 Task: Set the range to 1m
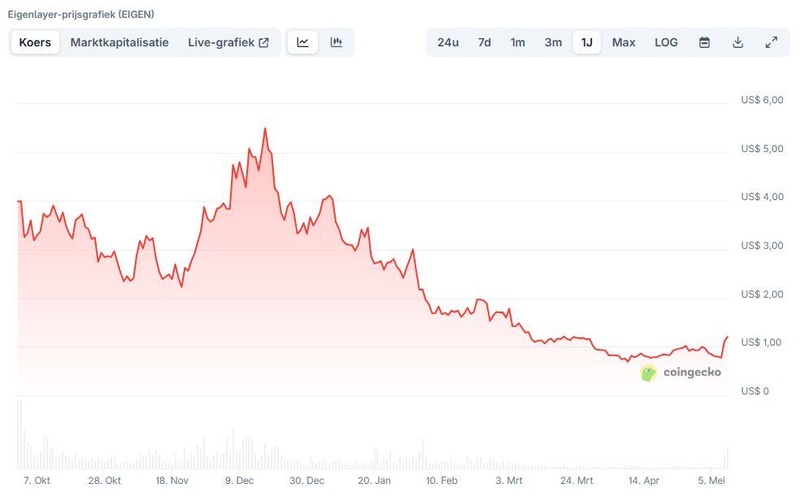pos(518,42)
